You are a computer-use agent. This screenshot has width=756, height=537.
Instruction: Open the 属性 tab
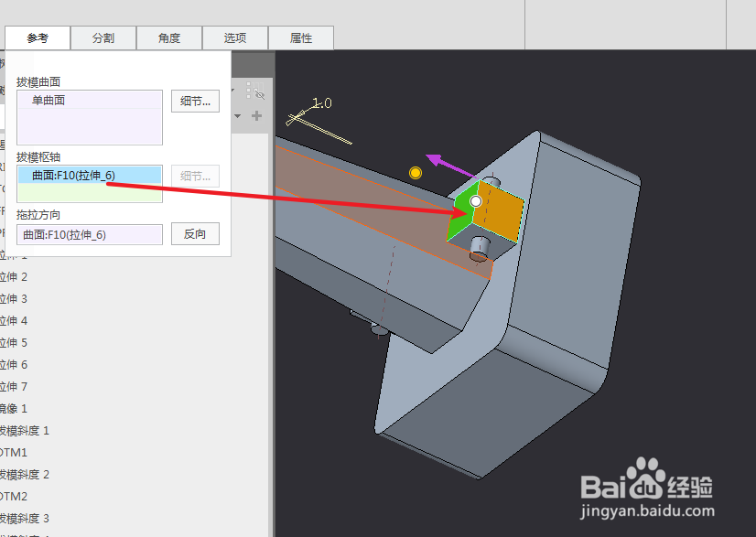[301, 38]
